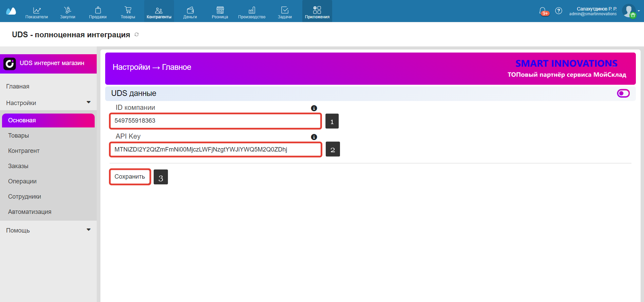Open the help question mark icon
644x302 pixels.
point(558,11)
